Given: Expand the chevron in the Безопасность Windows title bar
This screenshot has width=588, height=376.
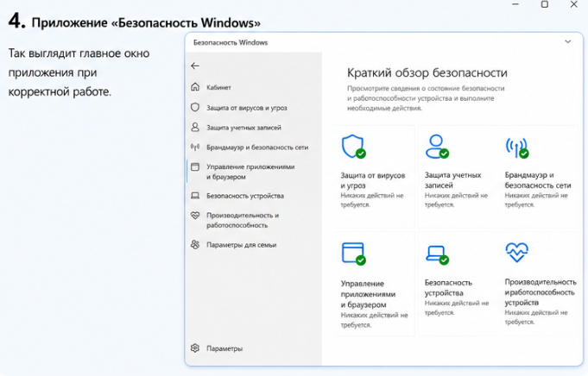Looking at the screenshot, I should (568, 42).
